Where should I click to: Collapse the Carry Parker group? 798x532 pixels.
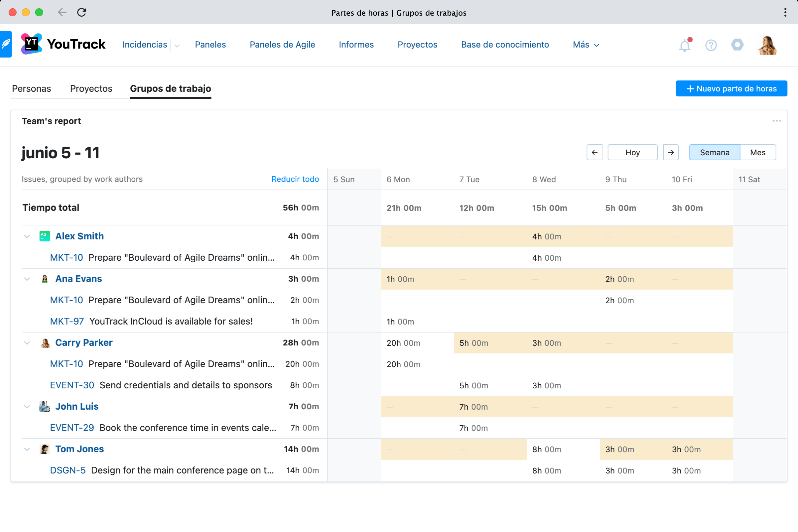point(27,343)
